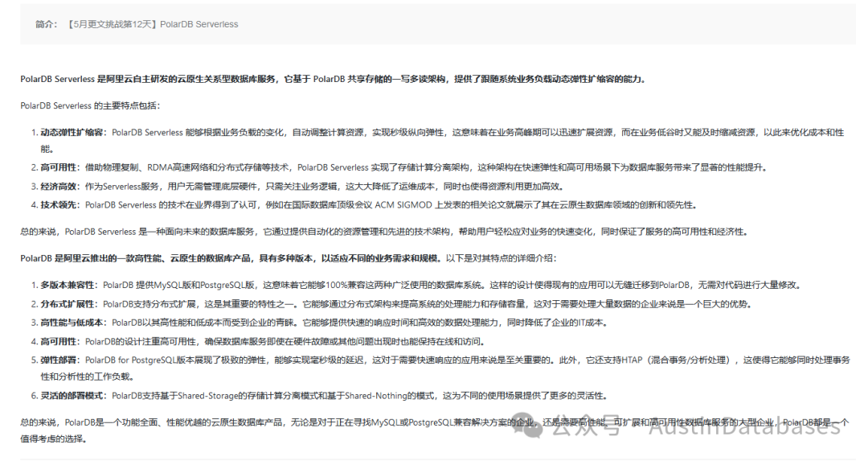Click the last line 值得考虑的选择
Viewport: 868px width, 461px height.
pos(54,438)
